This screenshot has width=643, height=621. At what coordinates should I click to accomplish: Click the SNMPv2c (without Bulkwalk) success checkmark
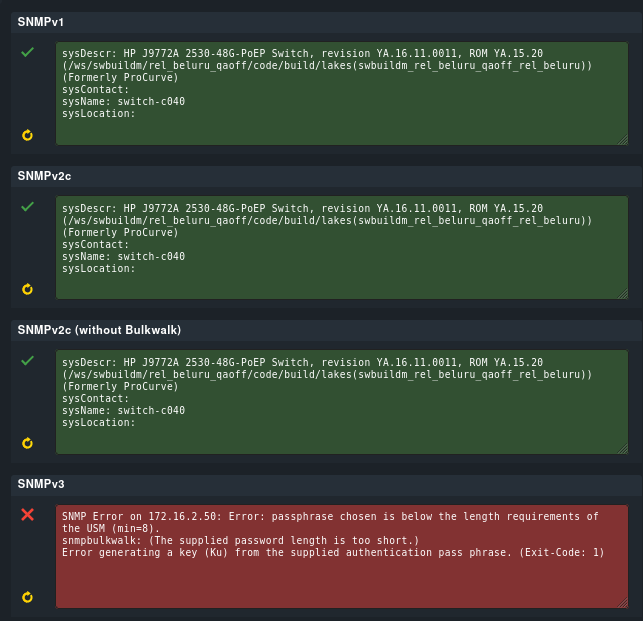(x=28, y=360)
